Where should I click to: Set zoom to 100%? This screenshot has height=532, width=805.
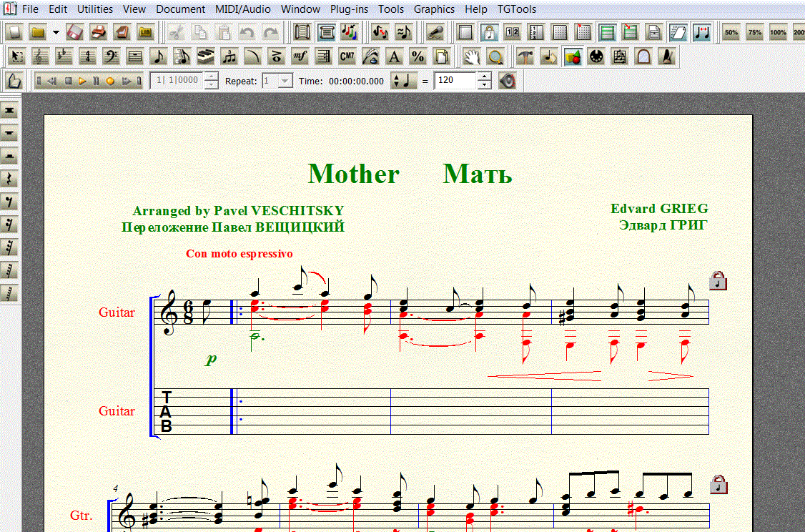(779, 32)
